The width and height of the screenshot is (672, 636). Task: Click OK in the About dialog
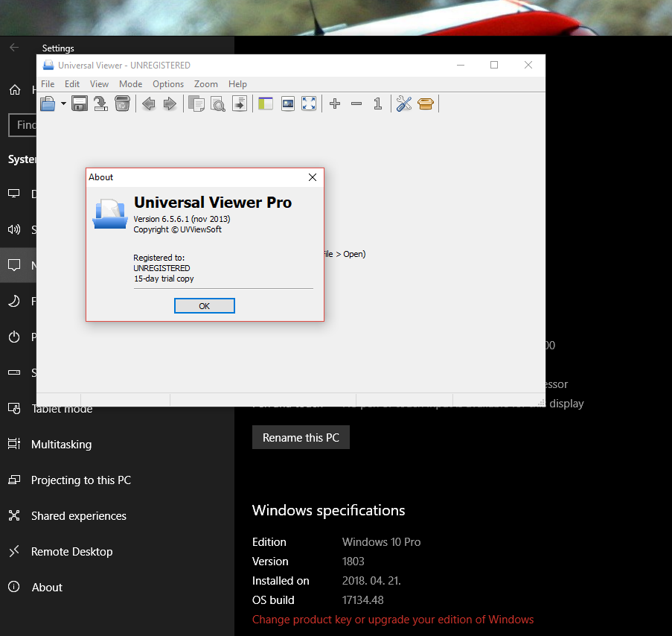click(205, 306)
